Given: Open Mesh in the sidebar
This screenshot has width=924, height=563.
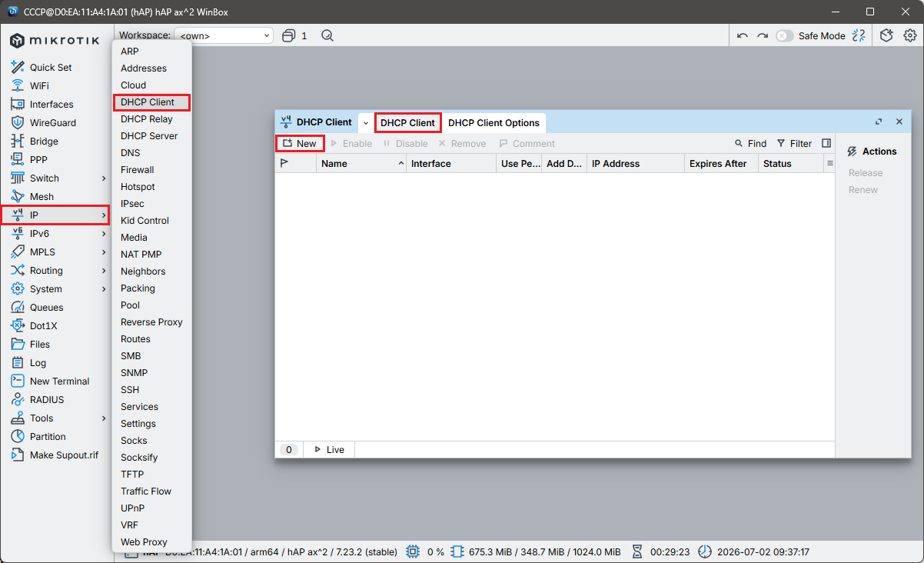Looking at the screenshot, I should (x=42, y=197).
